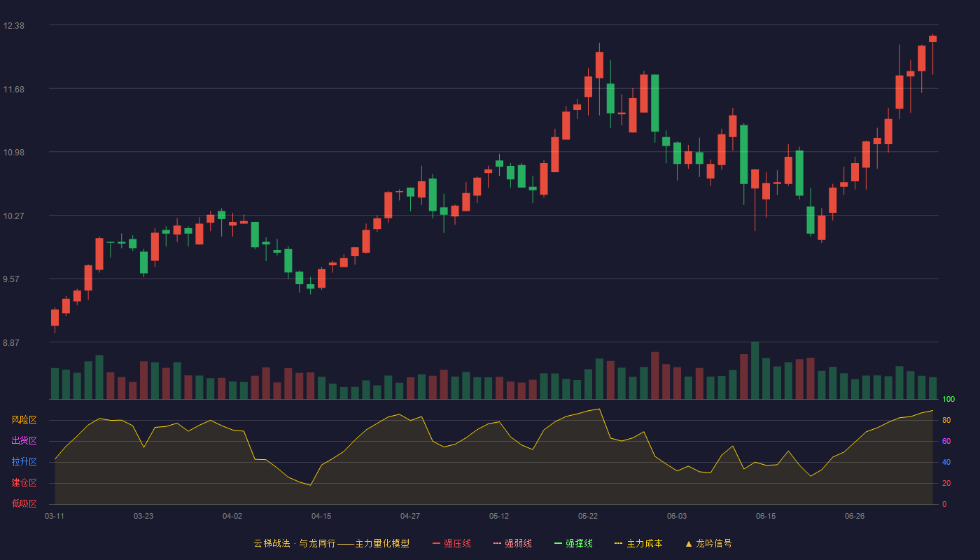Toggle the 强撑线 legend series
The height and width of the screenshot is (560, 980).
573,543
